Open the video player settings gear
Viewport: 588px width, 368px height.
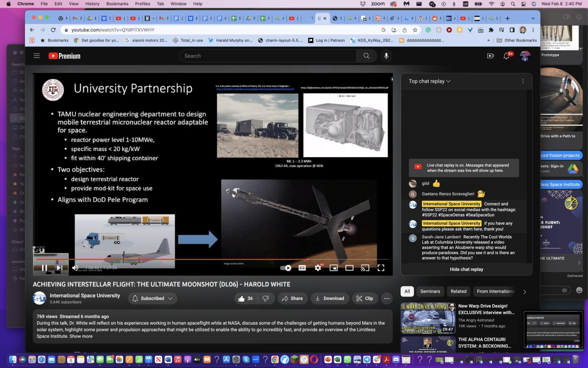tap(318, 268)
